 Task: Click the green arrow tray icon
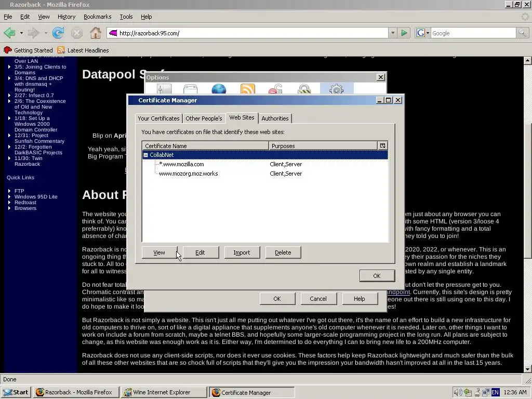click(468, 392)
